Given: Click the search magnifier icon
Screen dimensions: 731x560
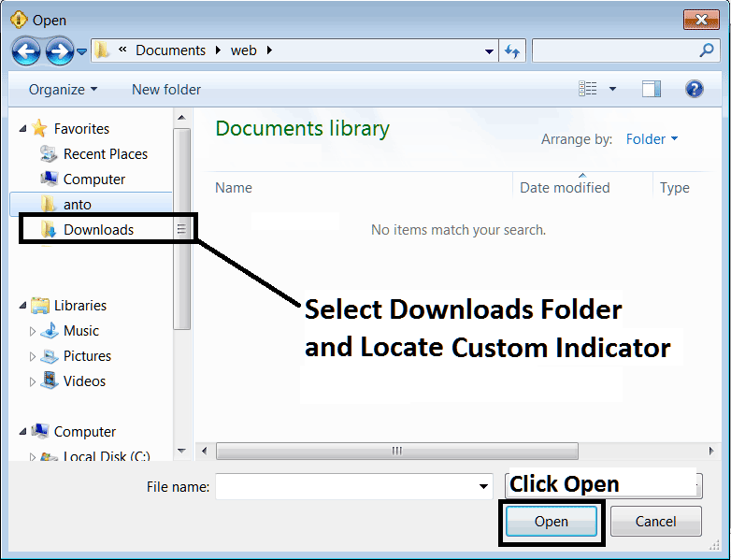Looking at the screenshot, I should coord(707,50).
